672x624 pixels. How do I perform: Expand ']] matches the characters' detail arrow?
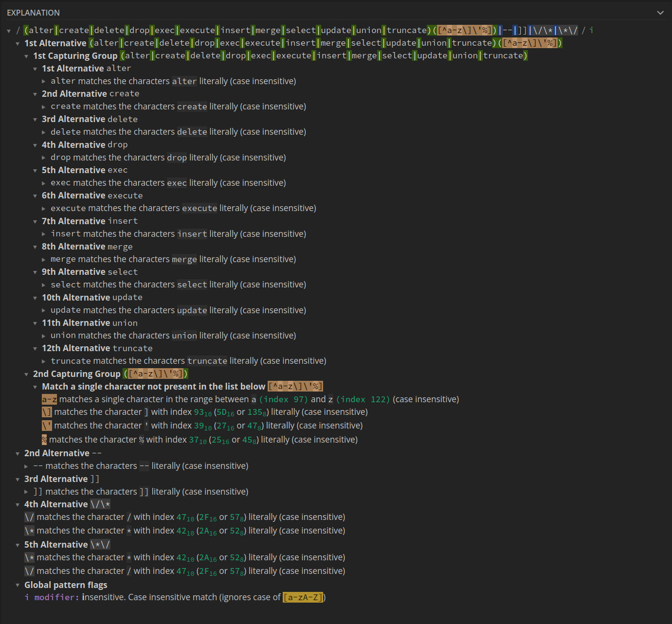26,492
